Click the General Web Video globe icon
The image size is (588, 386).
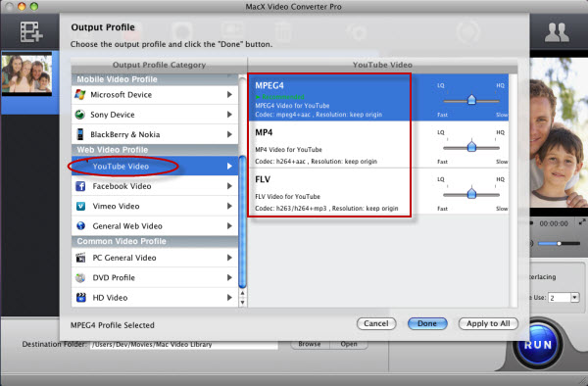pyautogui.click(x=80, y=226)
